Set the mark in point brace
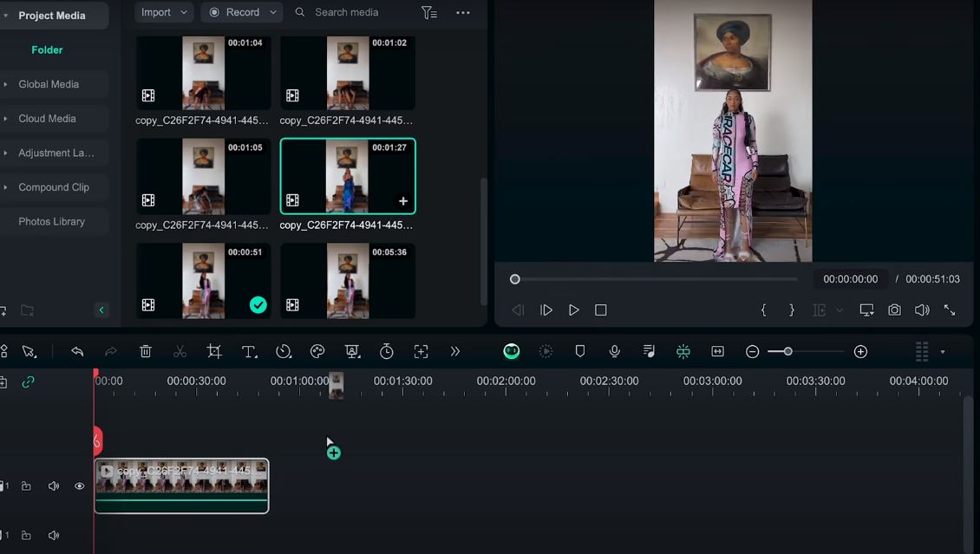 (763, 310)
